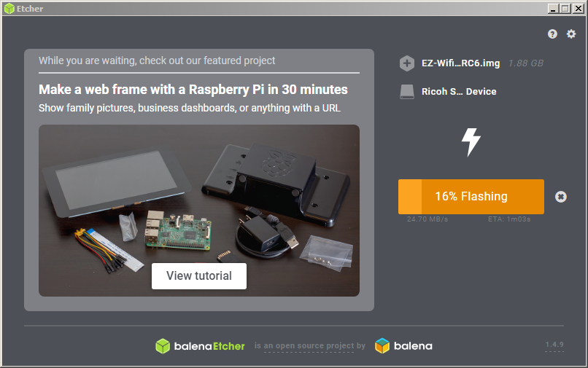Select the Ricoh S... Device label
588x368 pixels.
459,91
